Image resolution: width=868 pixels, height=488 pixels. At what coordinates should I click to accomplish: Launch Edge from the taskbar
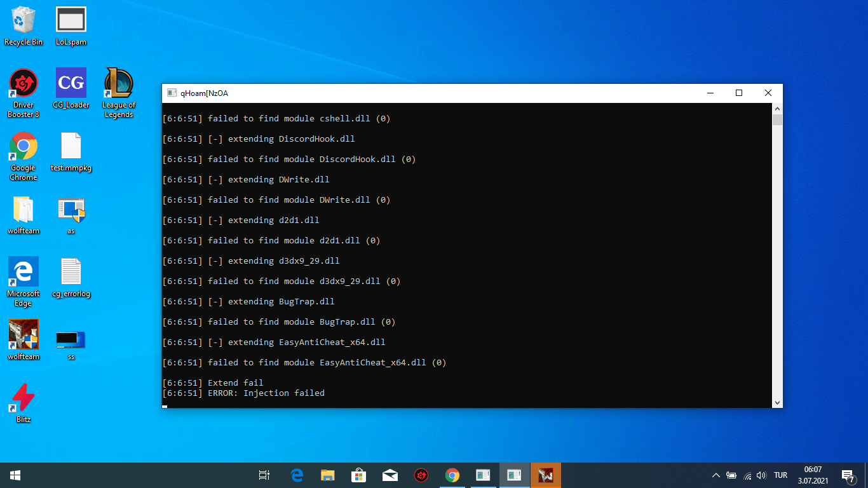point(297,475)
